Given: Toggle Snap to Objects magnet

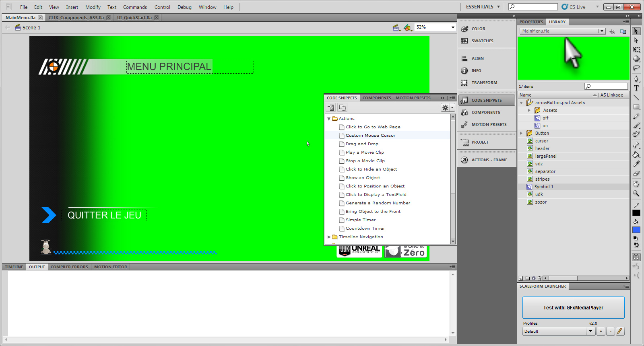Looking at the screenshot, I should click(636, 257).
